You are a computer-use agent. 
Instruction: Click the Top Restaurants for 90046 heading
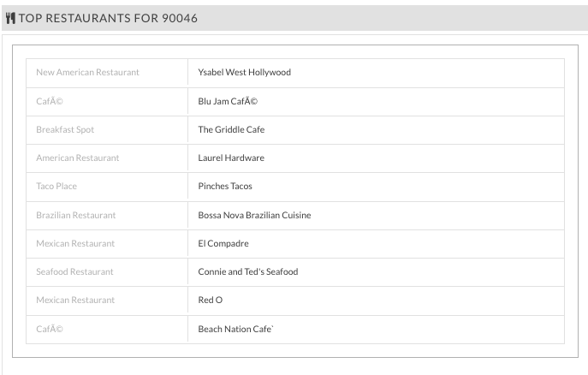pyautogui.click(x=108, y=18)
